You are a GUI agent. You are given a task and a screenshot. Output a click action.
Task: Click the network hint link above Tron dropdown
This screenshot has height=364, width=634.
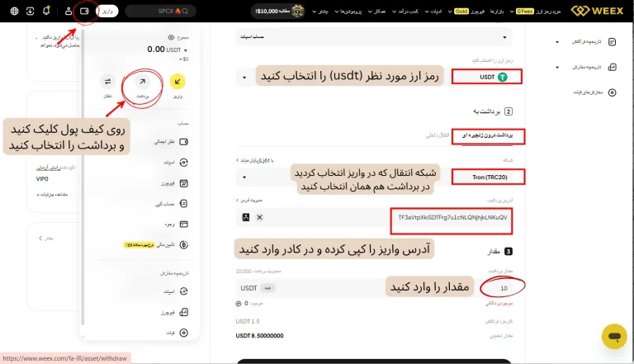point(255,161)
